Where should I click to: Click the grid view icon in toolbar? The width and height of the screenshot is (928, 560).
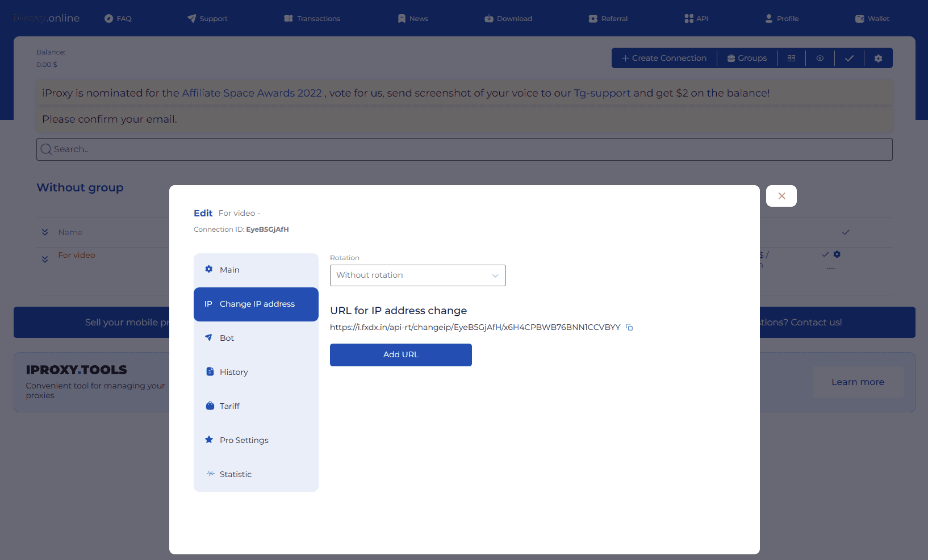791,58
